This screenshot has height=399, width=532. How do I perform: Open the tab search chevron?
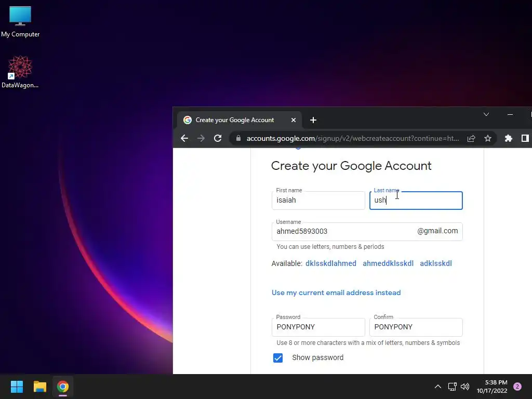[486, 114]
